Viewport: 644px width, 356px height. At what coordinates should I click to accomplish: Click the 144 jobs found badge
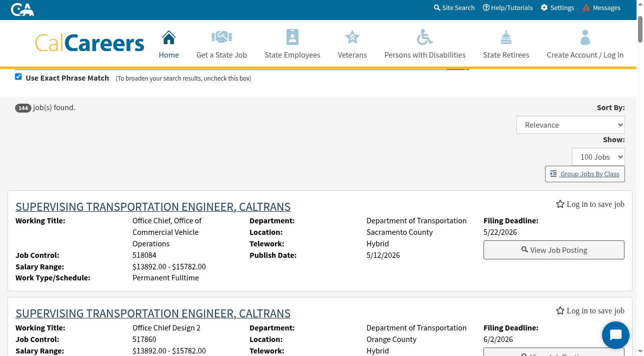pyautogui.click(x=23, y=108)
